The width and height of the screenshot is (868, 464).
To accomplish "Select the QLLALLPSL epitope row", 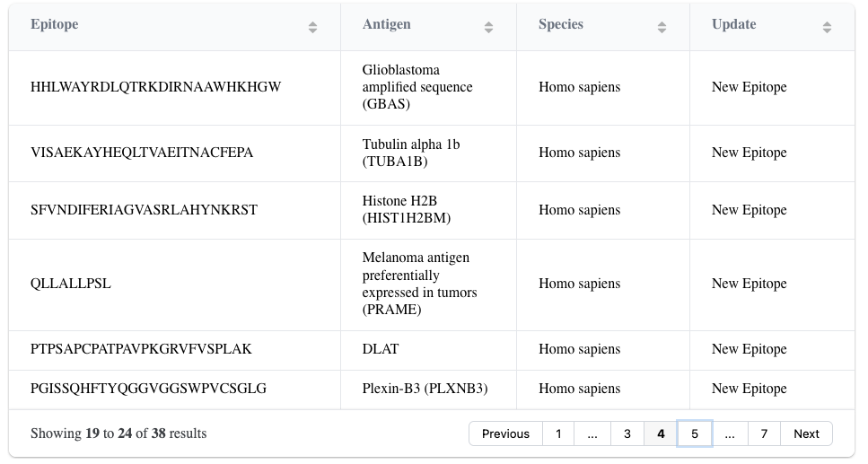I will (x=432, y=285).
